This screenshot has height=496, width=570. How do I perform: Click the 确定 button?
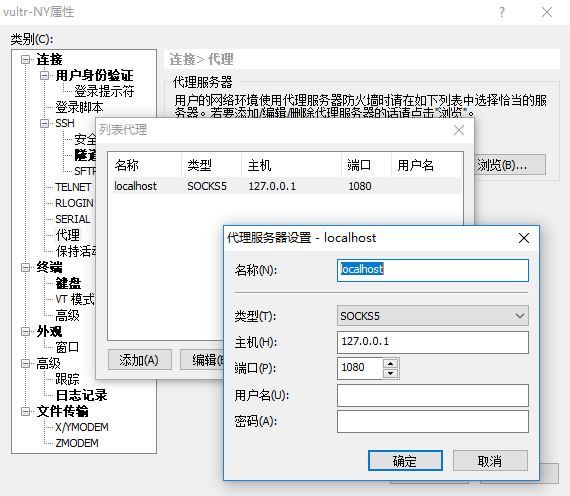[405, 461]
